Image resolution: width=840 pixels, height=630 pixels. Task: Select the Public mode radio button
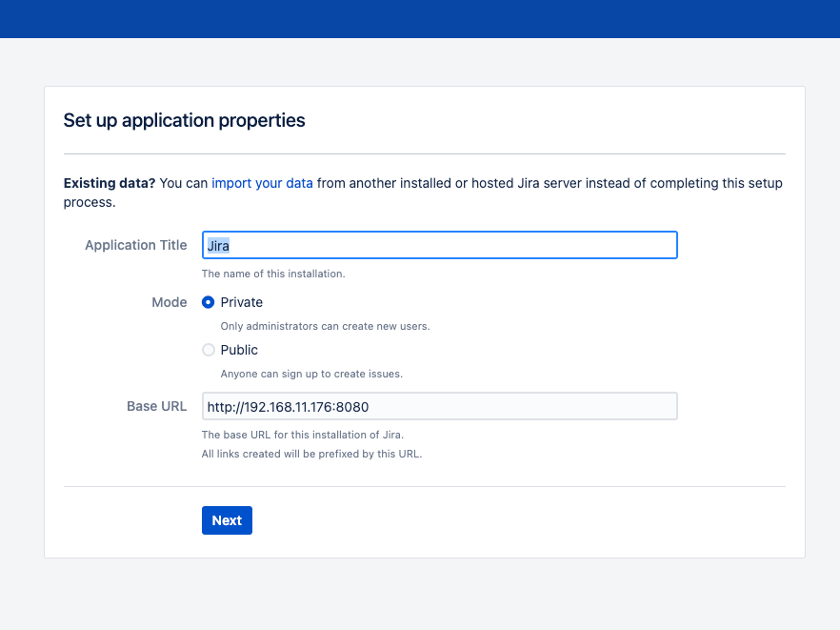[x=209, y=350]
